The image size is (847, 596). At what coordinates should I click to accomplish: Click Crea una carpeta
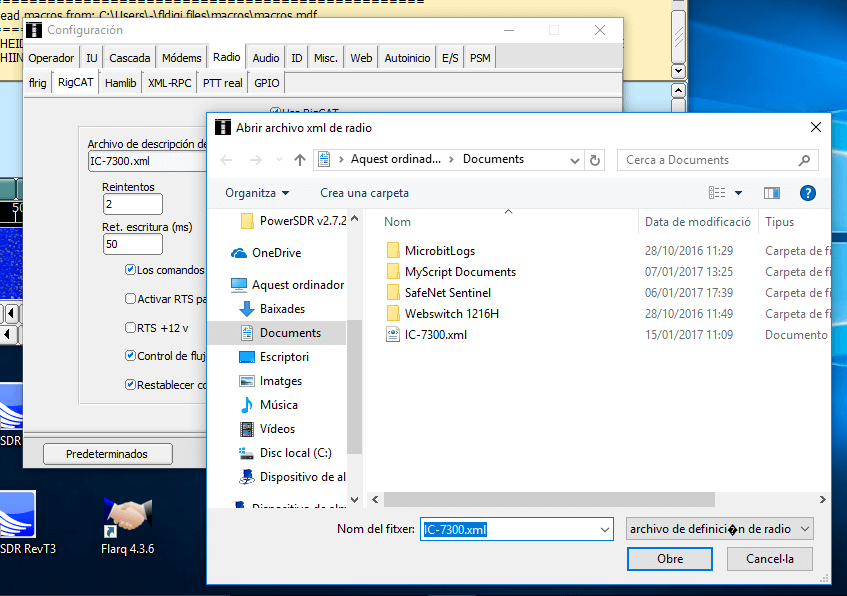pyautogui.click(x=365, y=193)
